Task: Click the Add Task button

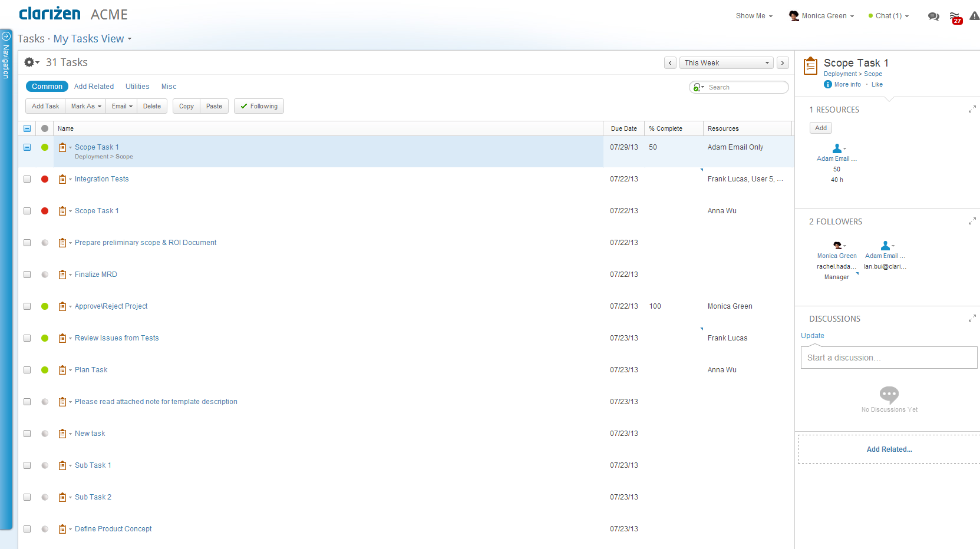Action: tap(45, 107)
